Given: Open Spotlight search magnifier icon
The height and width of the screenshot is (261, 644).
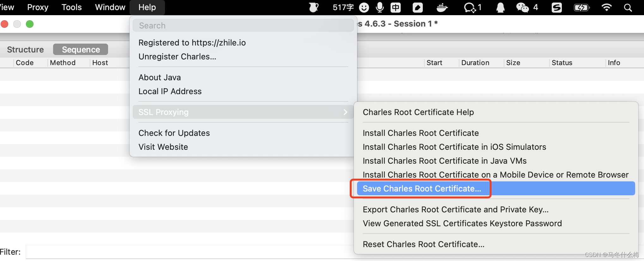Looking at the screenshot, I should [x=628, y=7].
